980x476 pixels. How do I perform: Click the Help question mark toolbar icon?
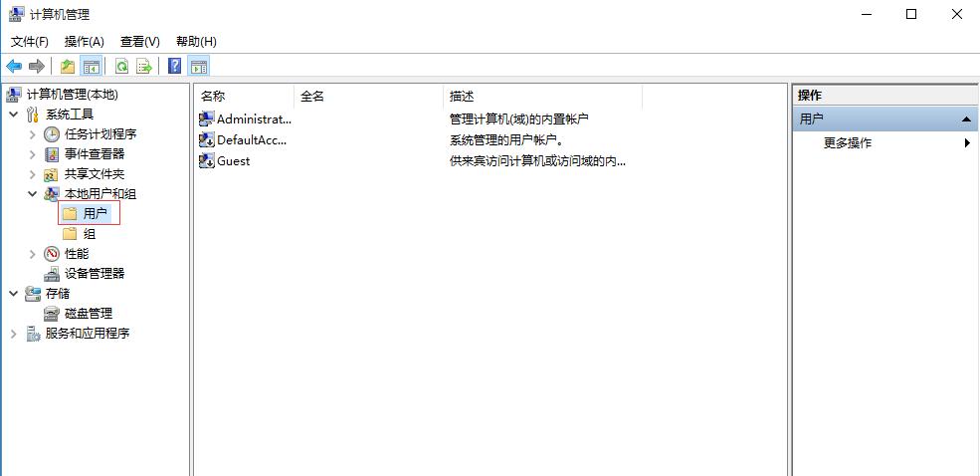[x=175, y=66]
